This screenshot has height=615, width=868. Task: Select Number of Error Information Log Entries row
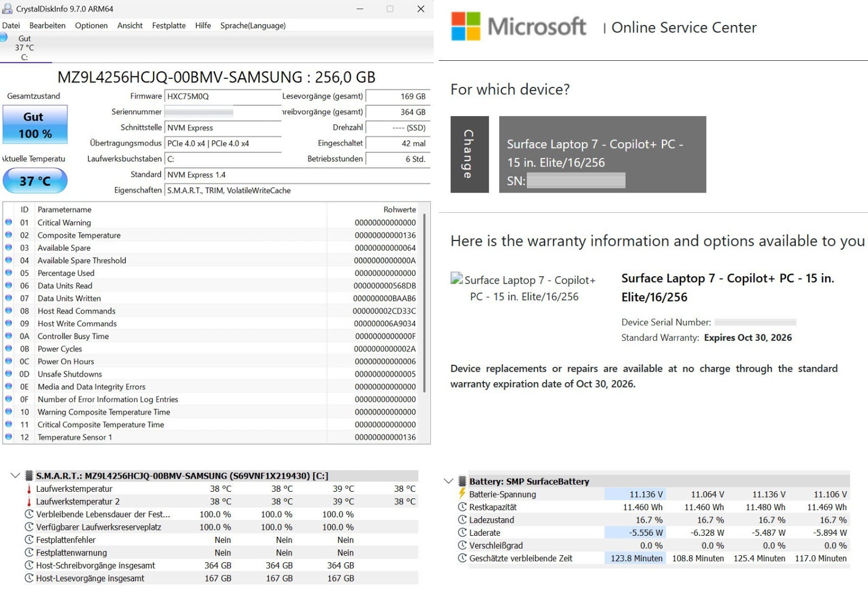[212, 399]
